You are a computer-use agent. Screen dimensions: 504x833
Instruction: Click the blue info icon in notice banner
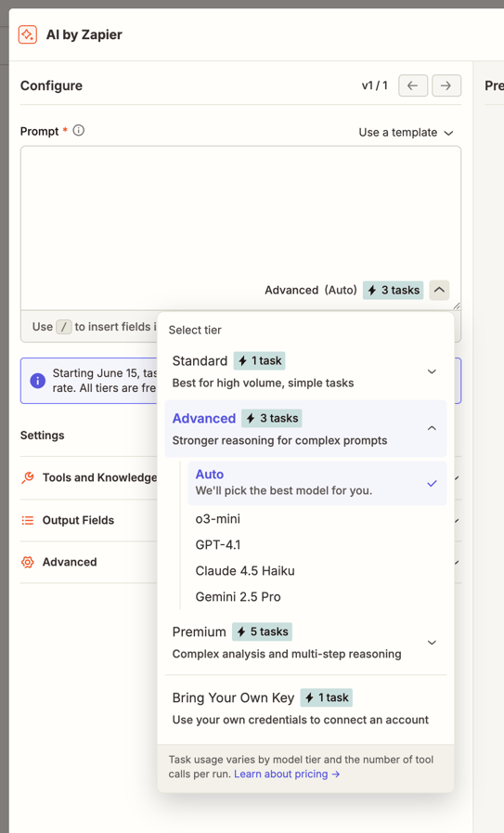(x=38, y=381)
